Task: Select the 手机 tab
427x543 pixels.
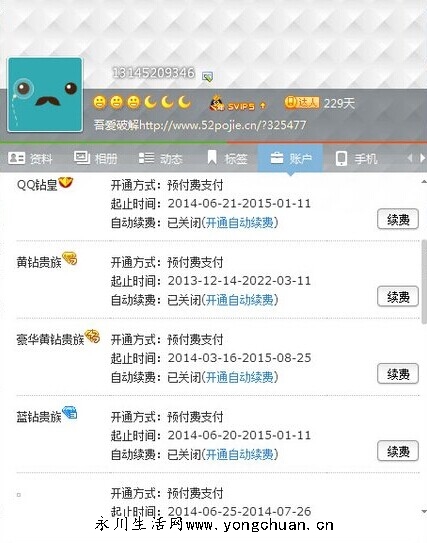Action: (x=356, y=159)
